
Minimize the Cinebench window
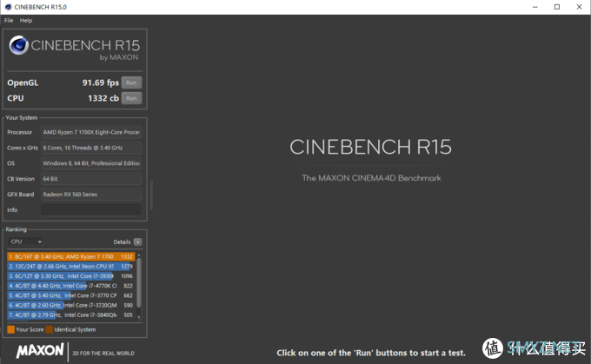[535, 7]
